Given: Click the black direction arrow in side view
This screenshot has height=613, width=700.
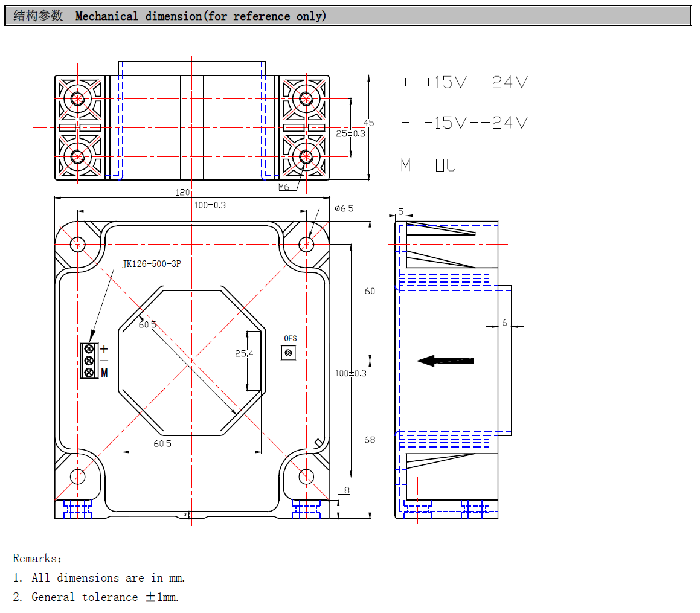Looking at the screenshot, I should pyautogui.click(x=446, y=361).
